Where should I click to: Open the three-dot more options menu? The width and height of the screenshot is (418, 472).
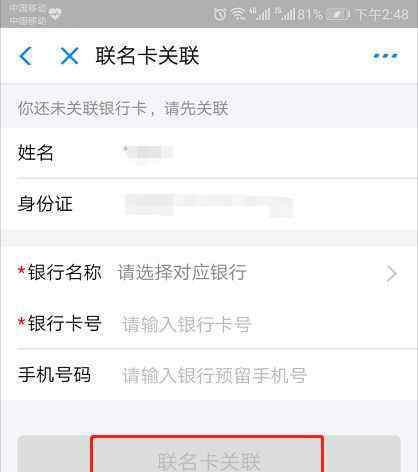pos(386,56)
